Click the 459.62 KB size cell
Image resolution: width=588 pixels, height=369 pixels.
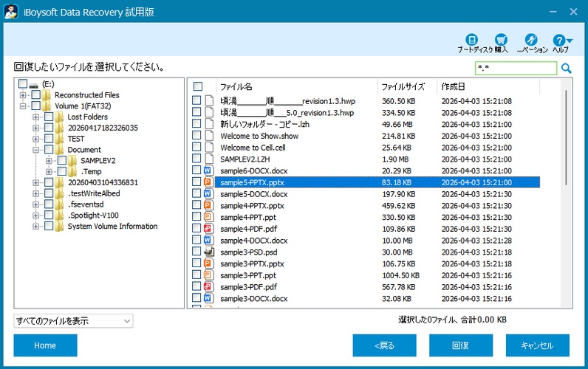(x=399, y=206)
